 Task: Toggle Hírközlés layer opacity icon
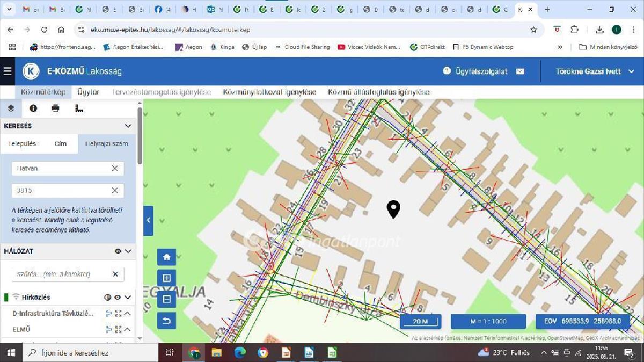(x=107, y=297)
